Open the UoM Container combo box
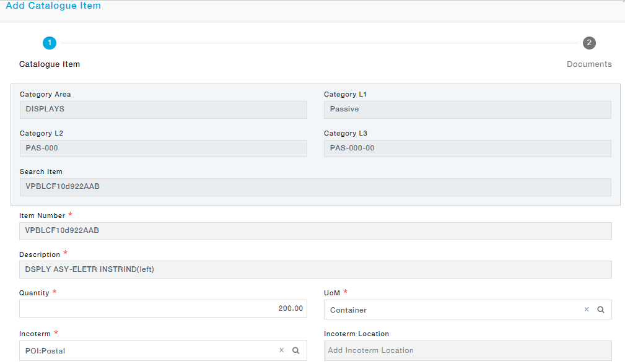The image size is (625, 364). click(x=452, y=310)
